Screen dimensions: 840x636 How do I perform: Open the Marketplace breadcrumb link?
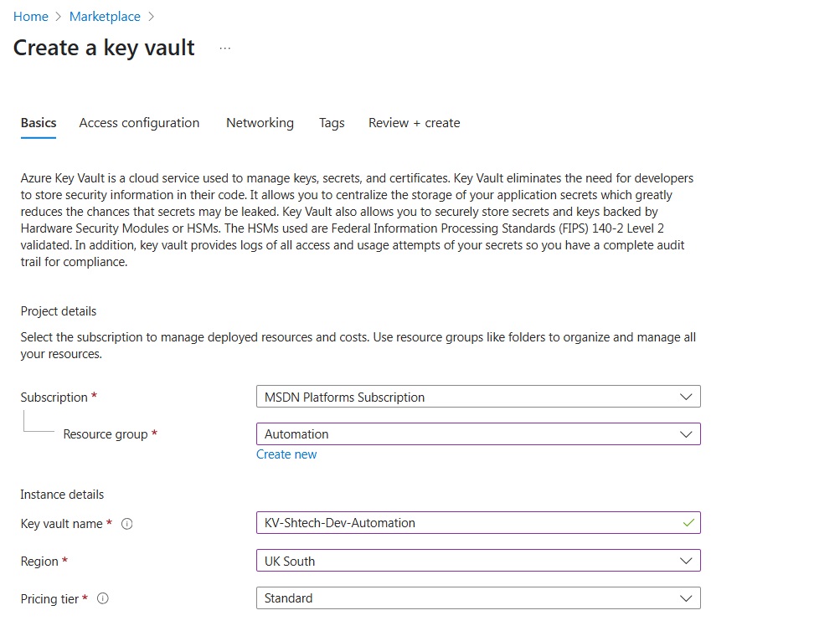(x=105, y=16)
